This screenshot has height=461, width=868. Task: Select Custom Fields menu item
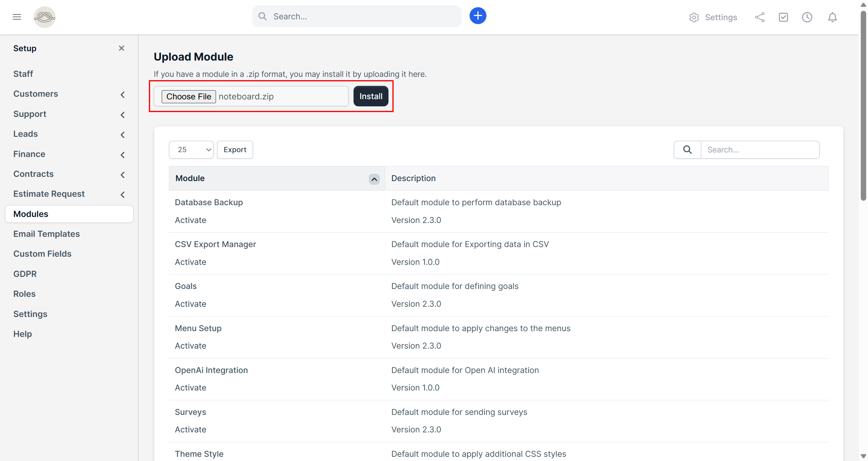click(42, 254)
